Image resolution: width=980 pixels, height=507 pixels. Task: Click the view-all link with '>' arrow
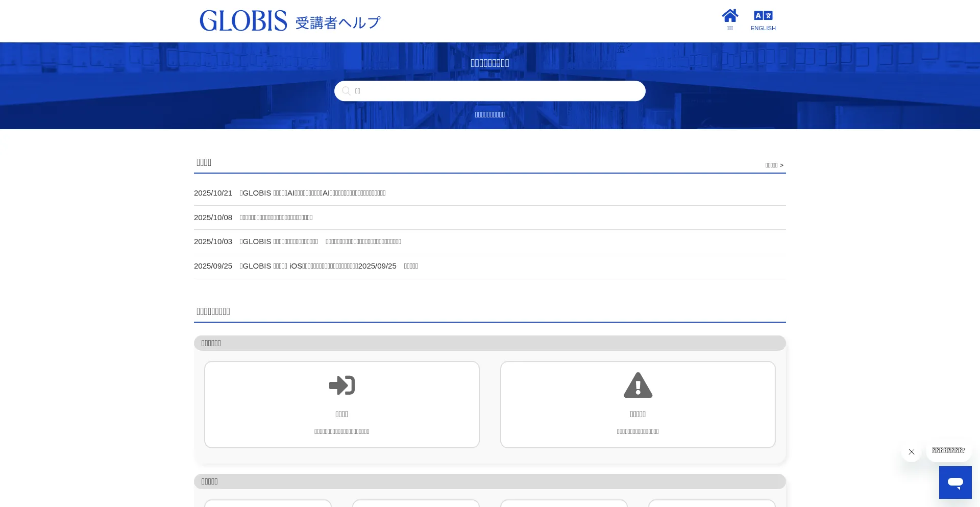(774, 165)
